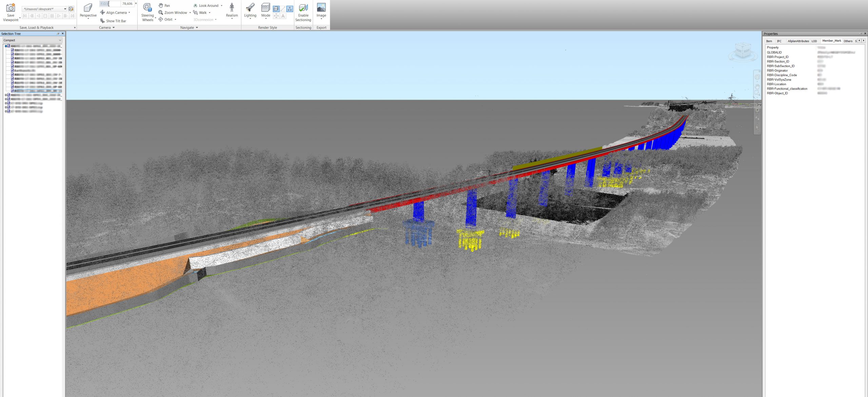Toggle surfaces render visibility button

pos(276,9)
